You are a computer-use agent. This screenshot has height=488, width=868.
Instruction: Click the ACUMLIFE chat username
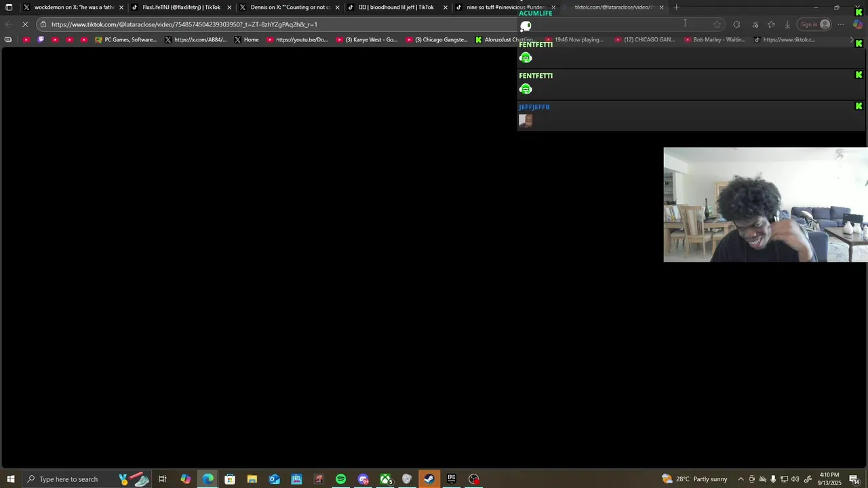click(x=536, y=14)
